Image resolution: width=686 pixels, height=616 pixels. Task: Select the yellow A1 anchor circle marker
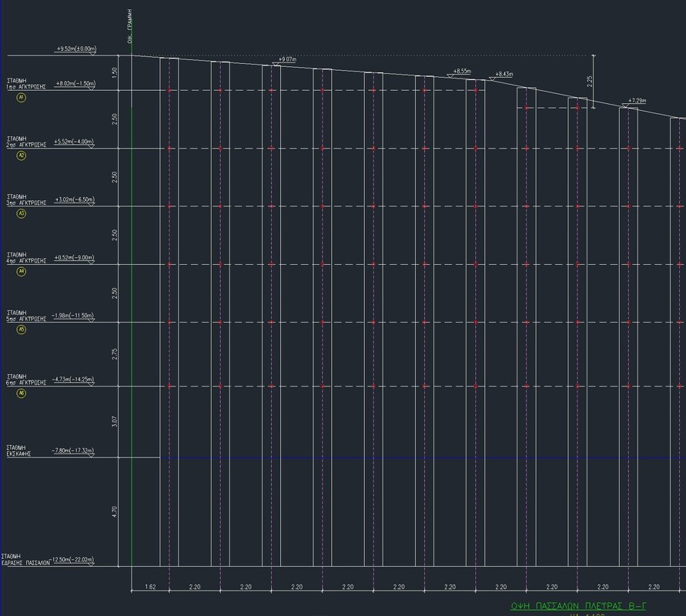22,99
